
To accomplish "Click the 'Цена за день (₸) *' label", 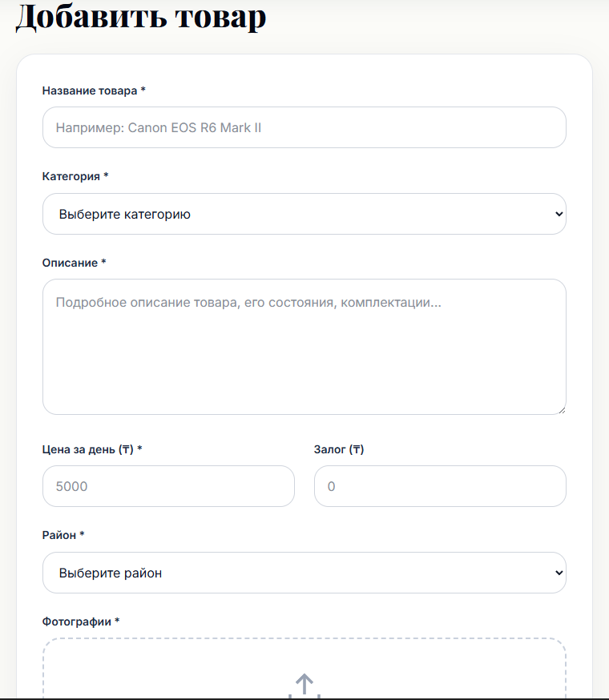I will click(92, 449).
